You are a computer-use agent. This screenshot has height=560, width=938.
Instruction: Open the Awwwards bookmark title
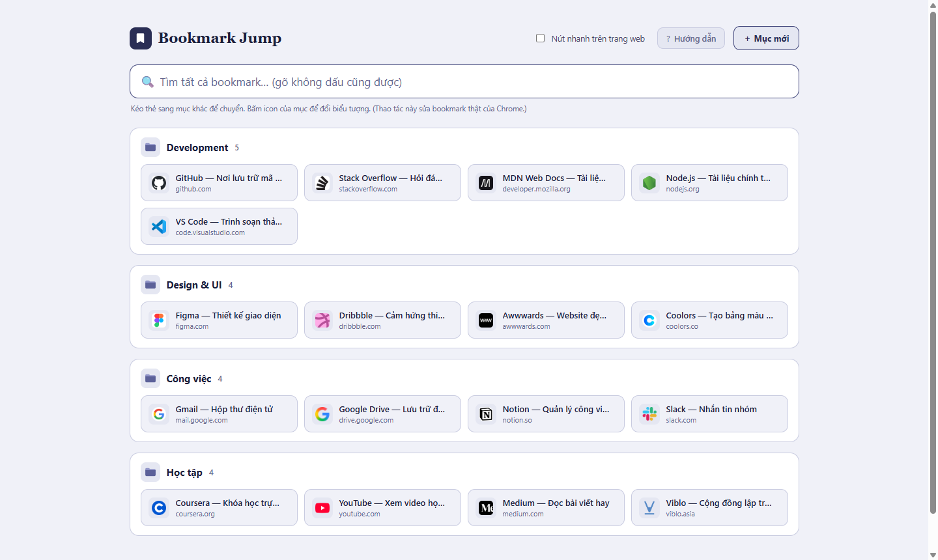[x=554, y=315]
